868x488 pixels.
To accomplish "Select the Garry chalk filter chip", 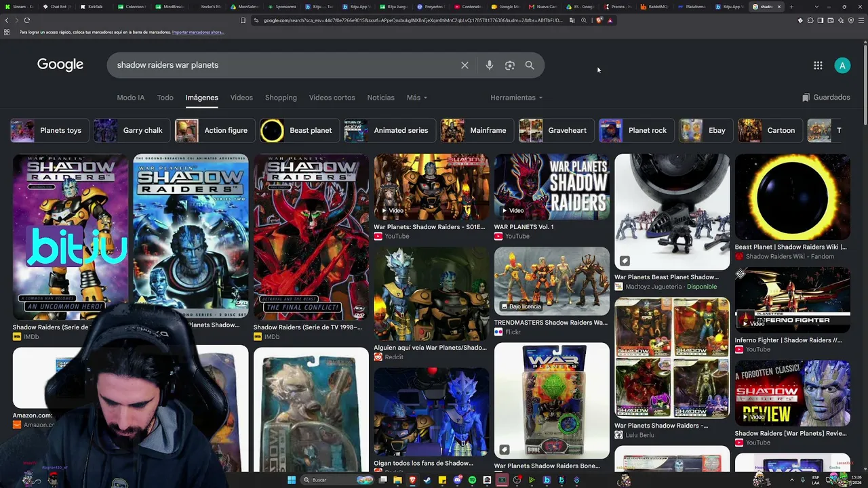I will pos(131,130).
